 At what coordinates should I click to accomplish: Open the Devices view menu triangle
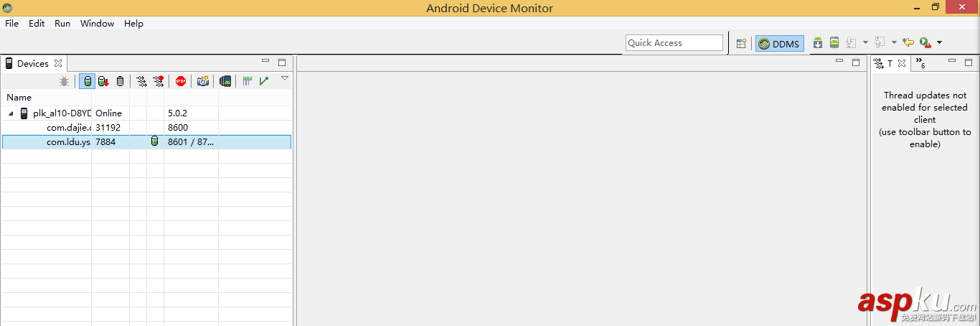click(x=284, y=78)
